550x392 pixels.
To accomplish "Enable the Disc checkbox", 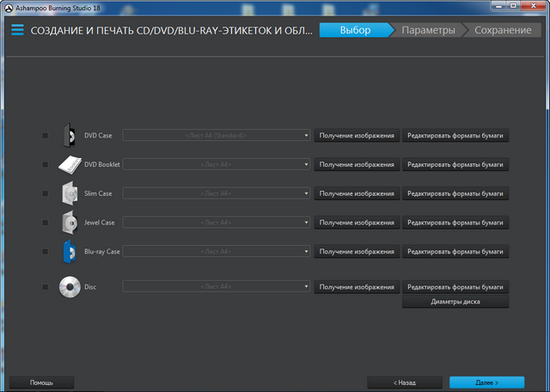I will pyautogui.click(x=46, y=287).
